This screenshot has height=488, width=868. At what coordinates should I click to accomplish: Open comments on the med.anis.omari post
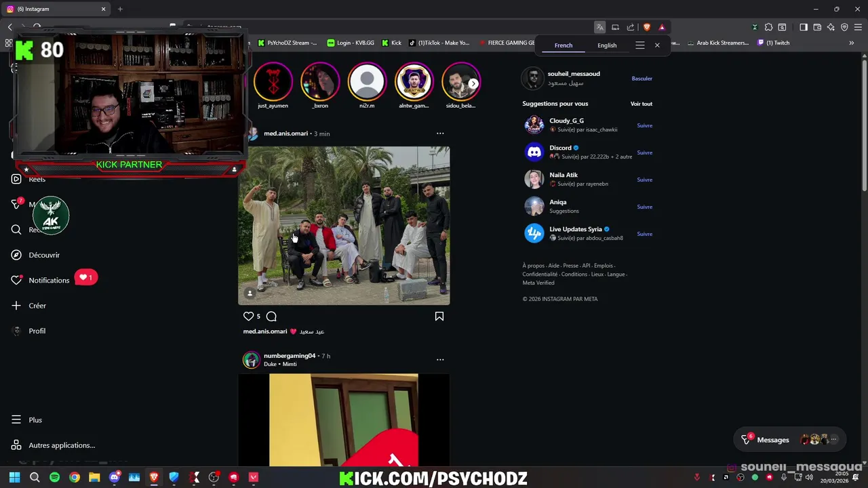(x=271, y=316)
